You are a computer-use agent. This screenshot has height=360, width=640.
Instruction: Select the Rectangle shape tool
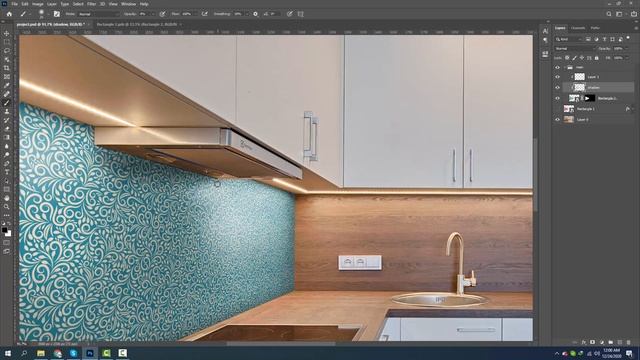tap(7, 189)
